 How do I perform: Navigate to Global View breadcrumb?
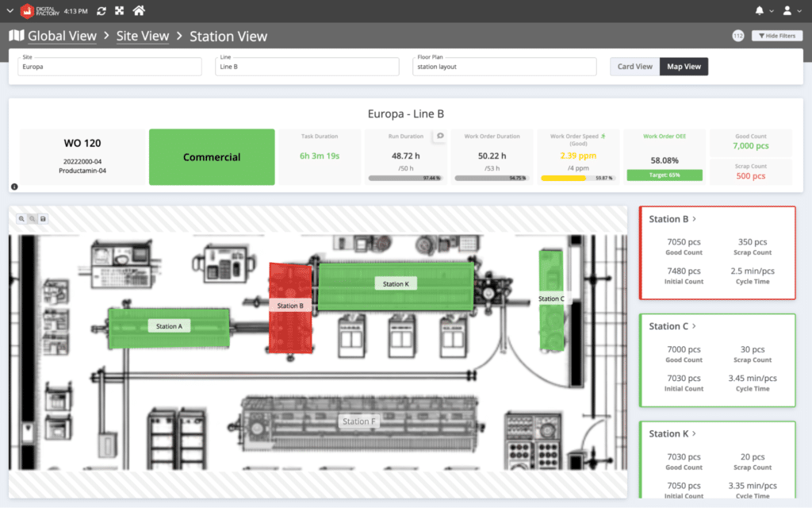click(62, 36)
